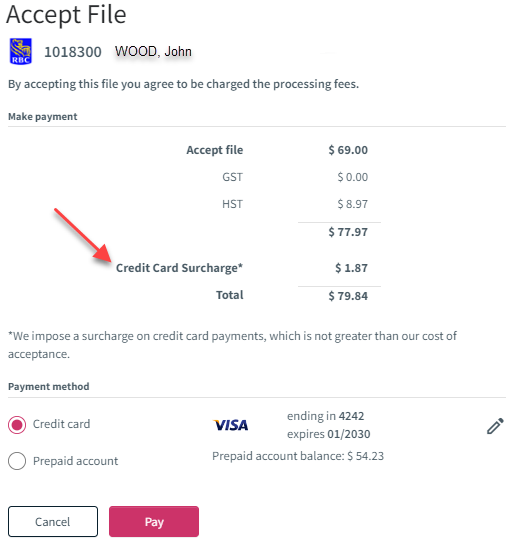Click the VISA card logo

point(231,425)
